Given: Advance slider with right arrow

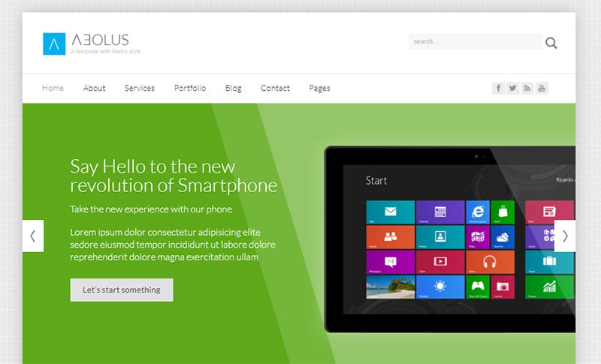Looking at the screenshot, I should [x=565, y=236].
